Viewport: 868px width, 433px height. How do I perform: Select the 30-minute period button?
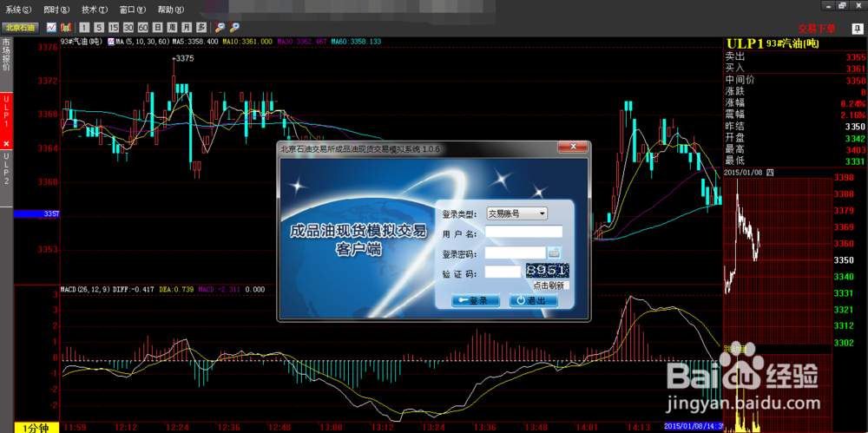tap(128, 27)
